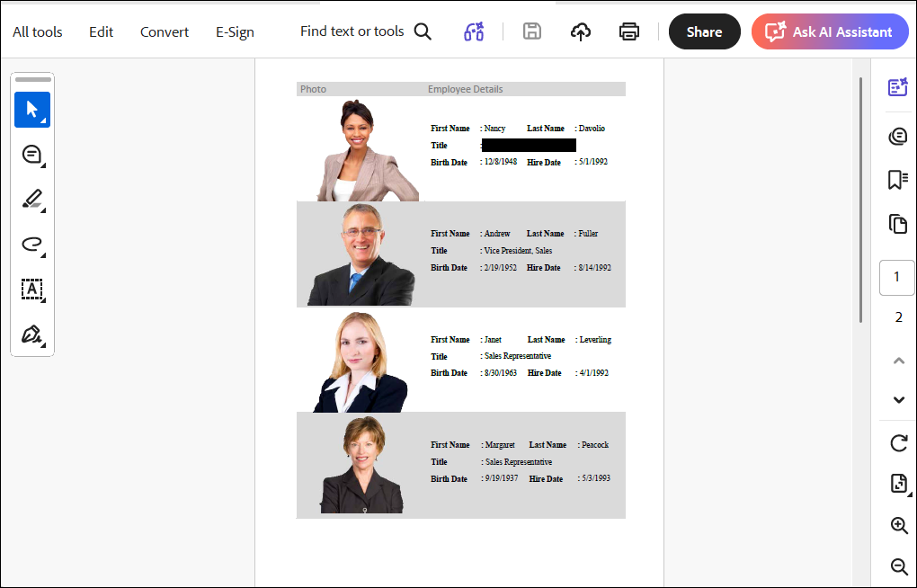This screenshot has height=588, width=917.
Task: Print the employee details document
Action: pos(628,31)
